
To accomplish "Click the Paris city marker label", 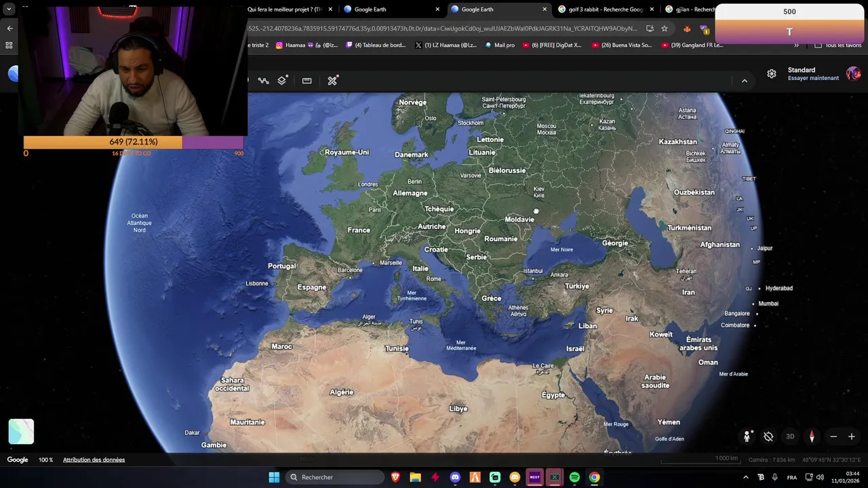I will (x=374, y=210).
